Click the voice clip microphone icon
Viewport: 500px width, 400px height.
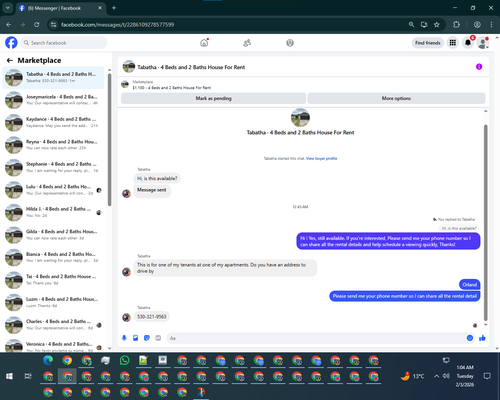click(x=124, y=338)
